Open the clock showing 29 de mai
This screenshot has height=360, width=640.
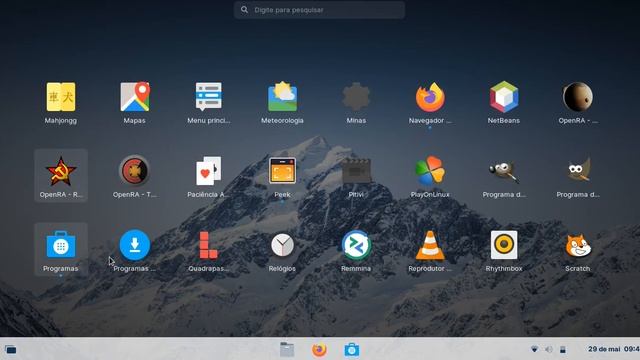[x=613, y=349]
